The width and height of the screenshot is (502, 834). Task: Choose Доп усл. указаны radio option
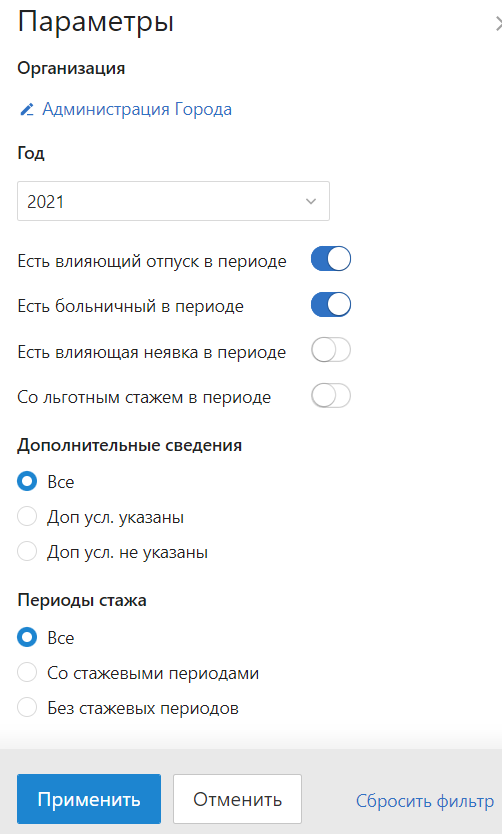coord(27,516)
